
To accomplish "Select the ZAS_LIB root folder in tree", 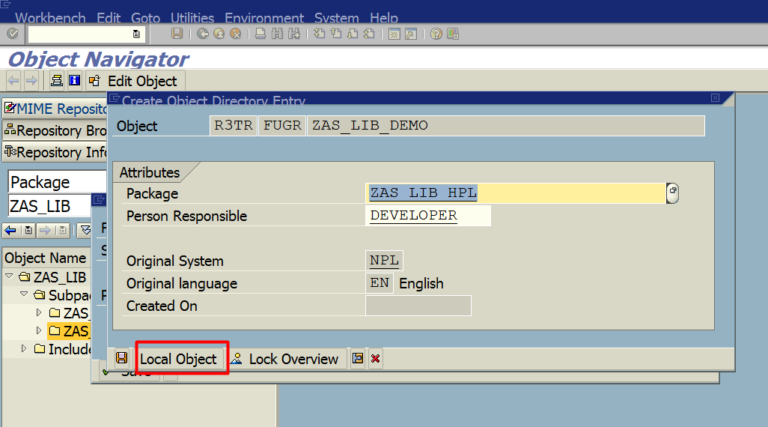I will [x=52, y=277].
